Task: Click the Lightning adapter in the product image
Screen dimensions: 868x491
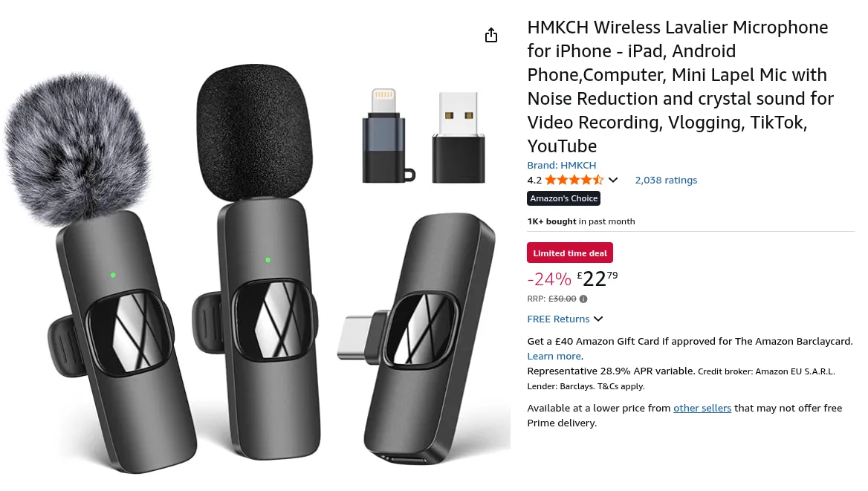Action: [384, 137]
